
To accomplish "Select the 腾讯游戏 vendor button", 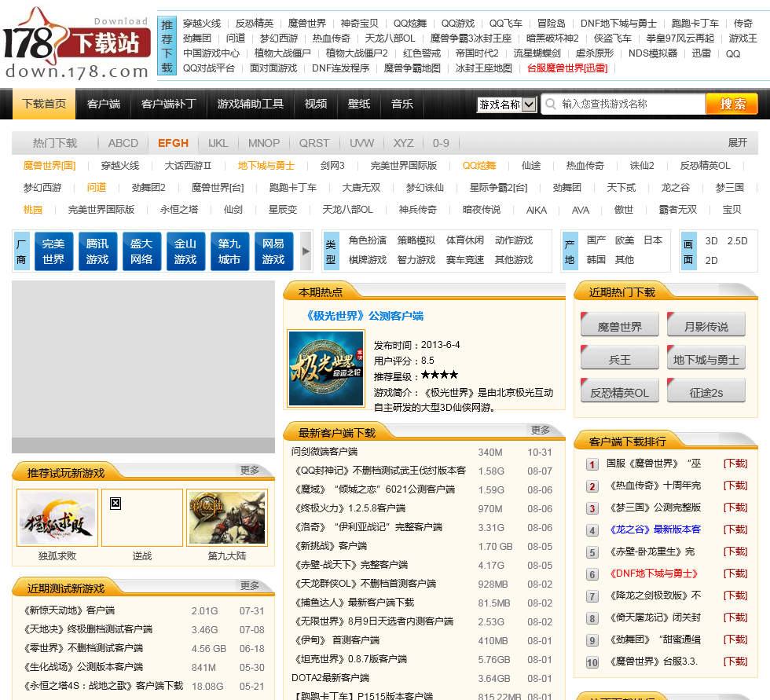I will 97,251.
